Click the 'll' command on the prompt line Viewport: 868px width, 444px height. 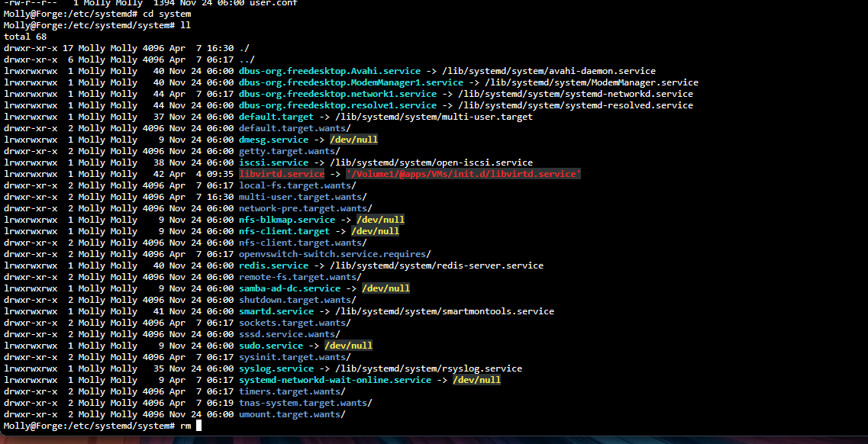pyautogui.click(x=186, y=25)
